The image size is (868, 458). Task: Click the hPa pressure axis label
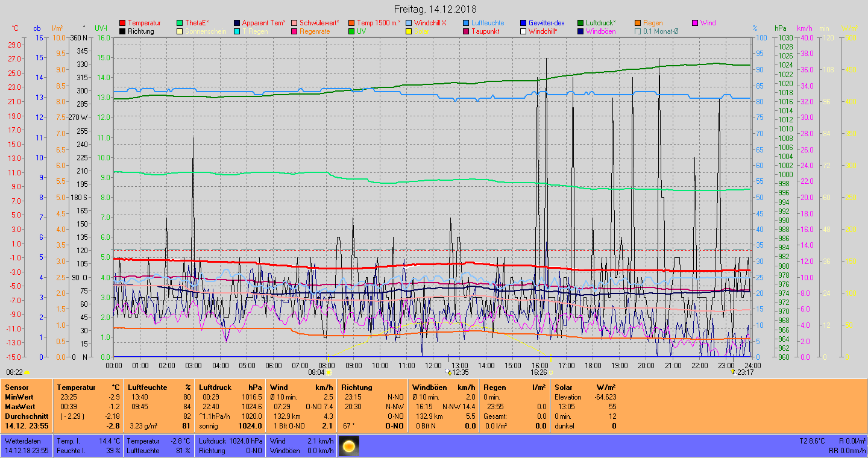(x=781, y=28)
